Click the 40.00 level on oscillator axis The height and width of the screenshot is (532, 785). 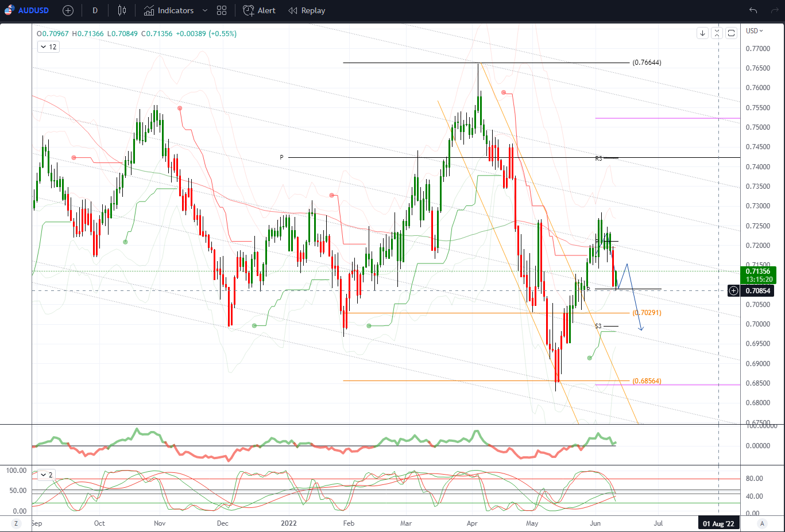[754, 496]
